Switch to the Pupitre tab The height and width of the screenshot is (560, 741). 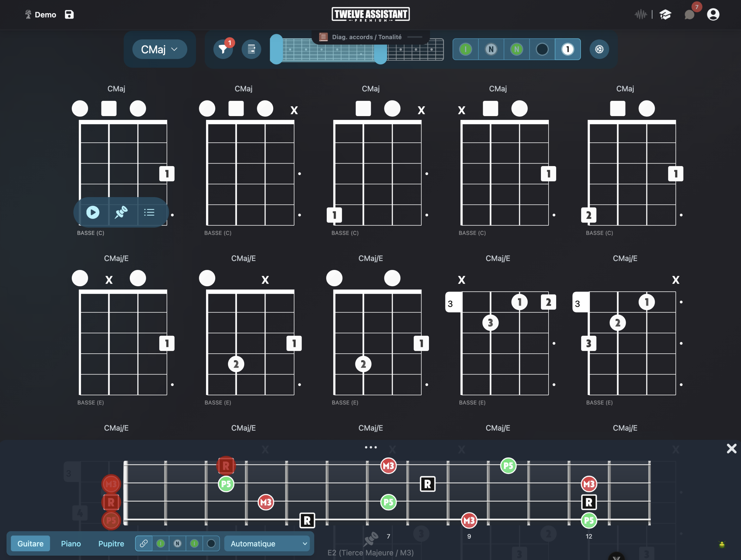click(x=111, y=543)
